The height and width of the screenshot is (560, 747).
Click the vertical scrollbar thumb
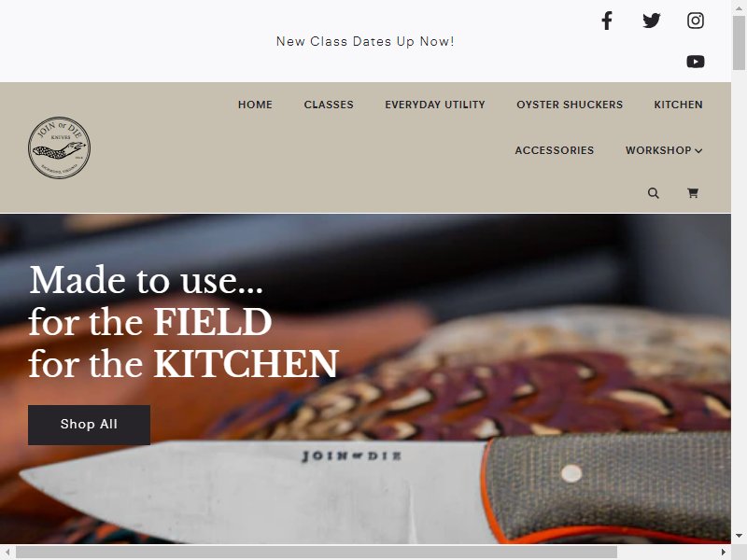point(739,41)
